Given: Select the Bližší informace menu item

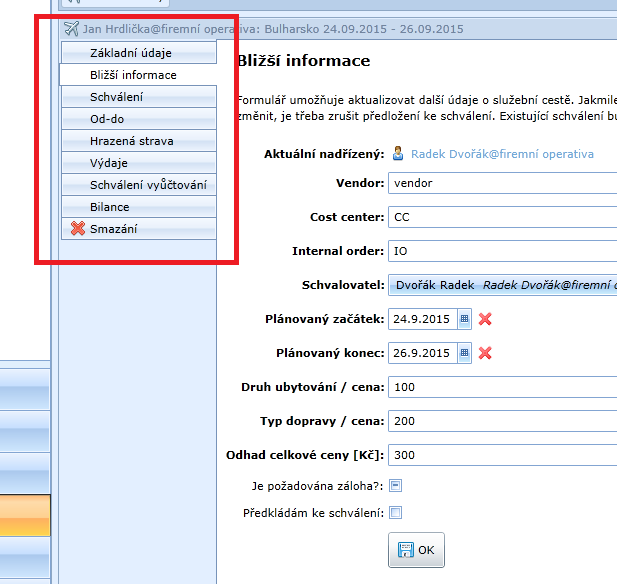Looking at the screenshot, I should (138, 75).
